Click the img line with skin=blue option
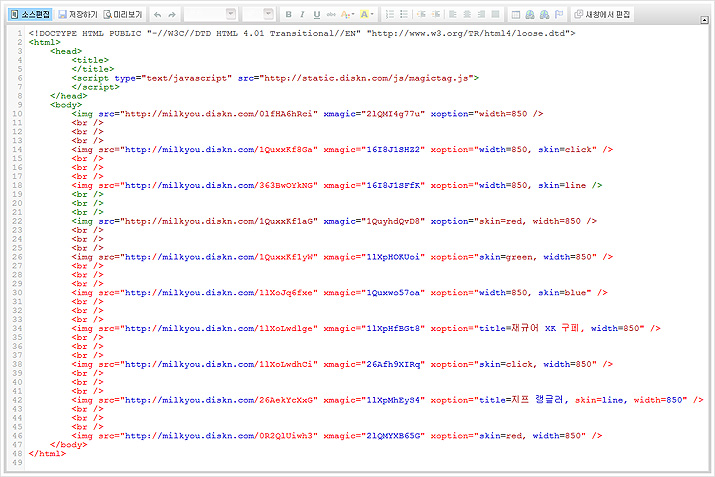This screenshot has width=715, height=477. (340, 292)
